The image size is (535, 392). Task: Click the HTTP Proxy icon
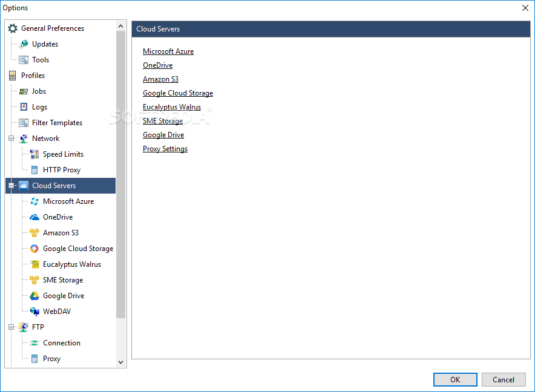coord(34,170)
